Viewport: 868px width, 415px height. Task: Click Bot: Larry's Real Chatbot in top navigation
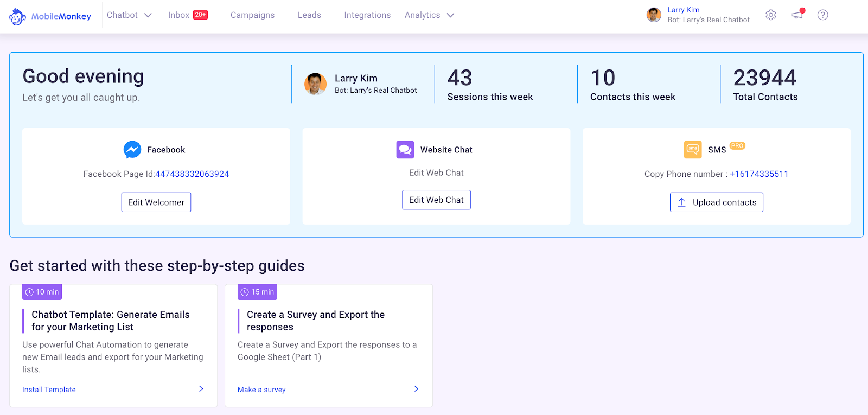click(x=709, y=20)
